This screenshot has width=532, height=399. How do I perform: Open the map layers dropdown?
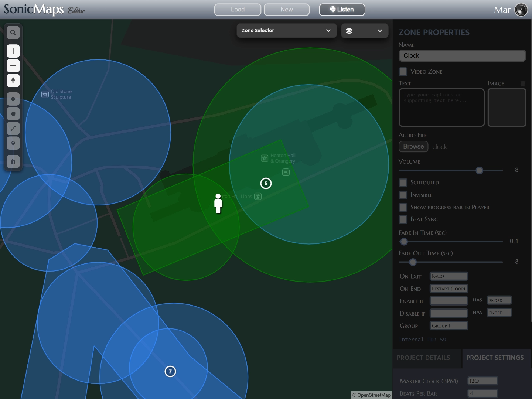click(x=365, y=31)
